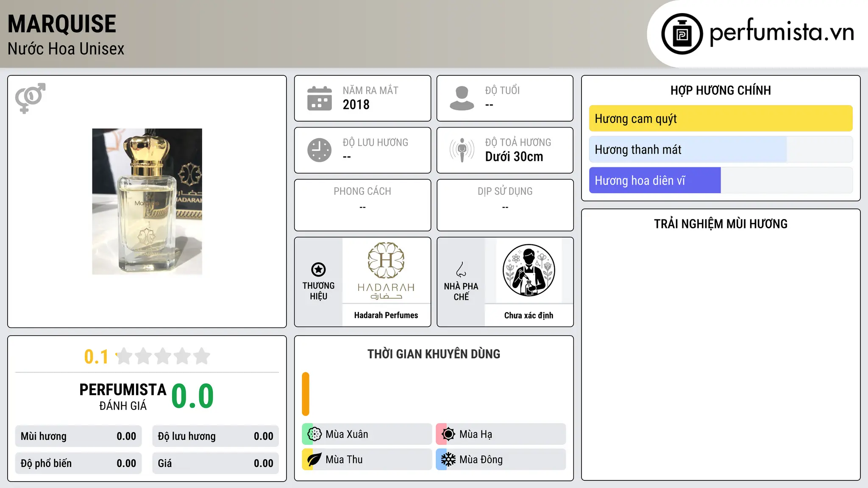Select the Mùa Xuân season label
The image size is (868, 488).
click(347, 434)
